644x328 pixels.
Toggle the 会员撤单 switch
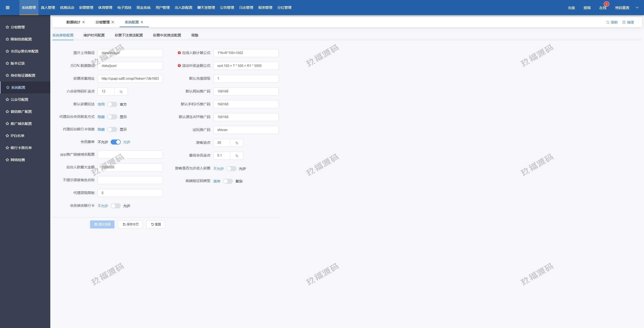pos(115,142)
